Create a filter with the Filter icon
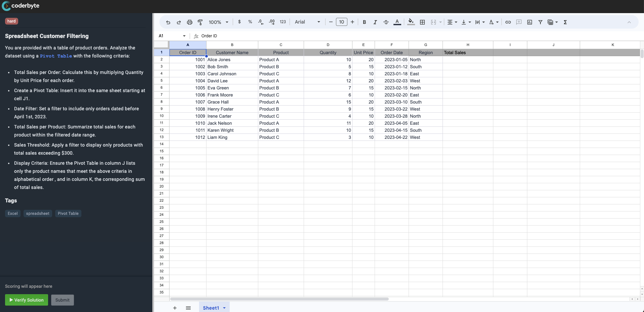644x312 pixels. (x=540, y=22)
